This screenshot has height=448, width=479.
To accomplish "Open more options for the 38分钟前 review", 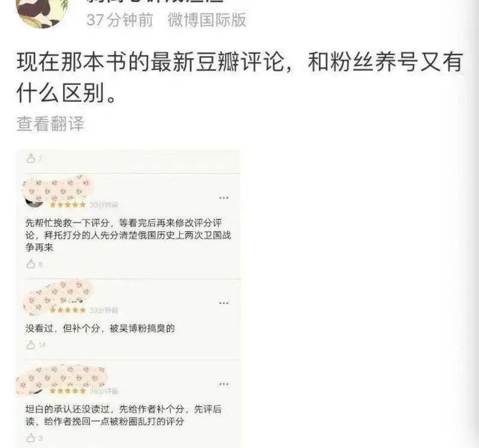I will [223, 384].
